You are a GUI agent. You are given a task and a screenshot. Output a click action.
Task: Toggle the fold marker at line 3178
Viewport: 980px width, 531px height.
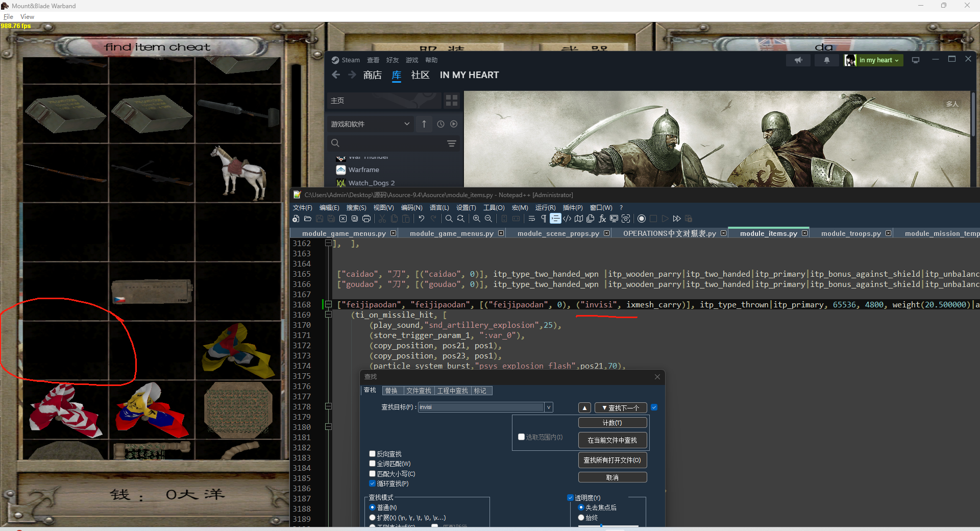click(x=328, y=407)
